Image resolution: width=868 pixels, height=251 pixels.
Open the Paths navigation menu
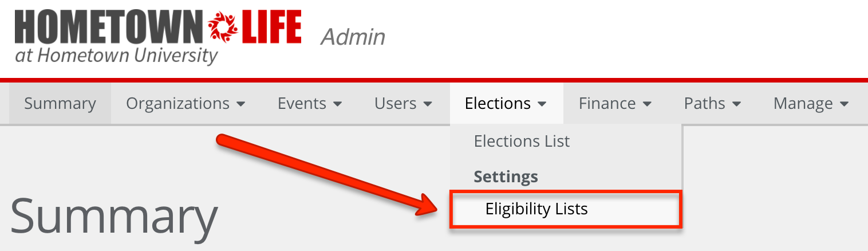click(x=713, y=104)
